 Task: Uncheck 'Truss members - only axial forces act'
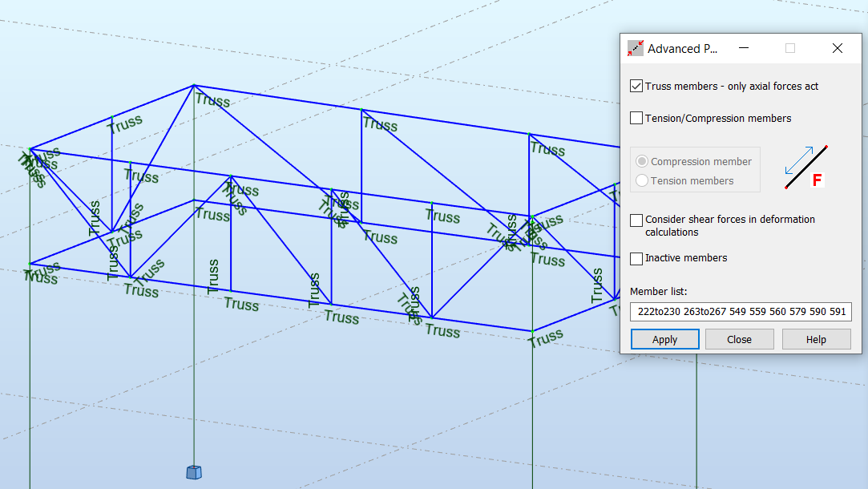tap(637, 86)
